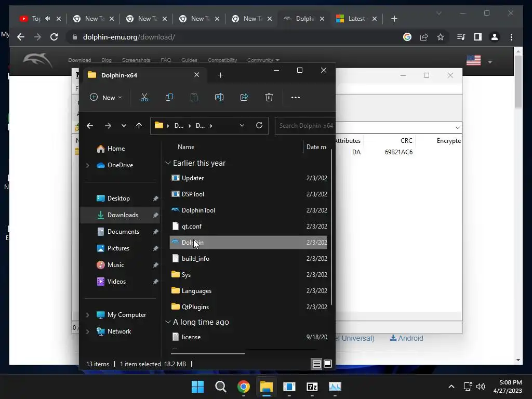Open the Blog link
This screenshot has width=532, height=399.
click(x=106, y=60)
